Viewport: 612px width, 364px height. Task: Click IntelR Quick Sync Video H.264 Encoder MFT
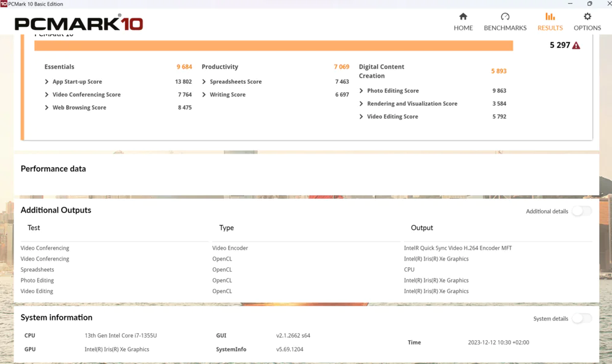point(458,248)
